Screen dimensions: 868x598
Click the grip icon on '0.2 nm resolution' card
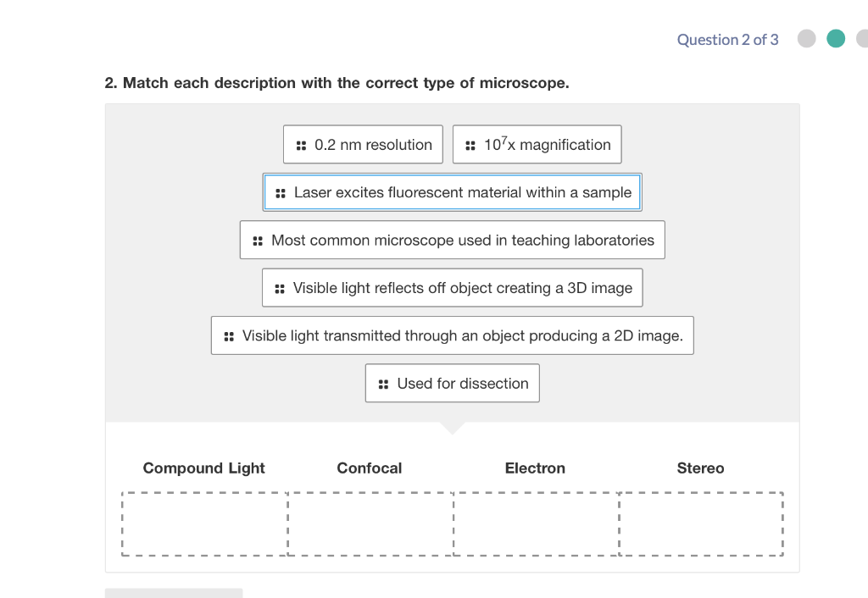(302, 144)
